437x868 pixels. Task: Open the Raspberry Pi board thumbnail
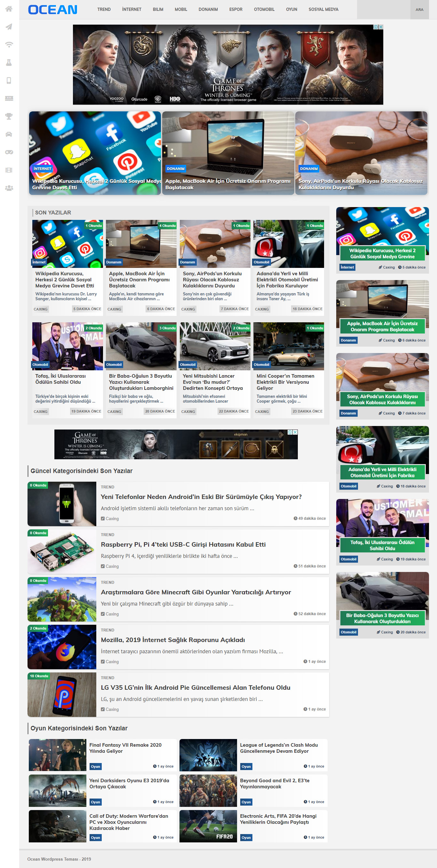coord(62,551)
